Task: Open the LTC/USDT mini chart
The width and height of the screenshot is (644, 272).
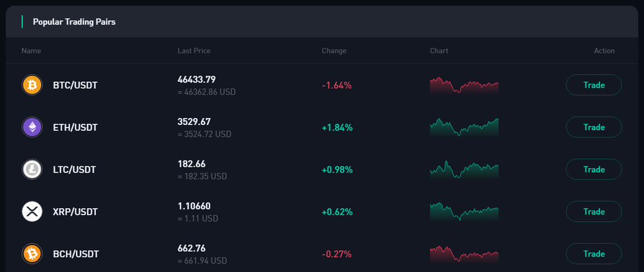Action: [x=464, y=170]
